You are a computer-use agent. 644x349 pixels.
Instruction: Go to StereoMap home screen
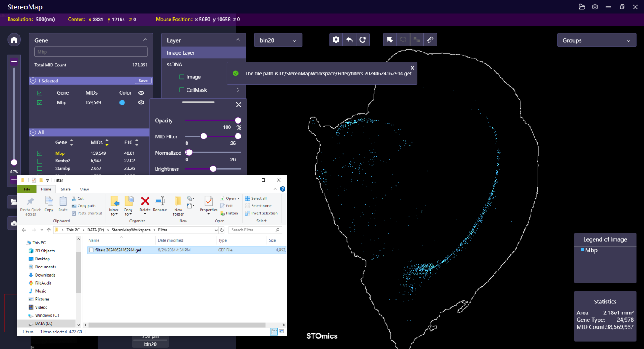click(14, 40)
